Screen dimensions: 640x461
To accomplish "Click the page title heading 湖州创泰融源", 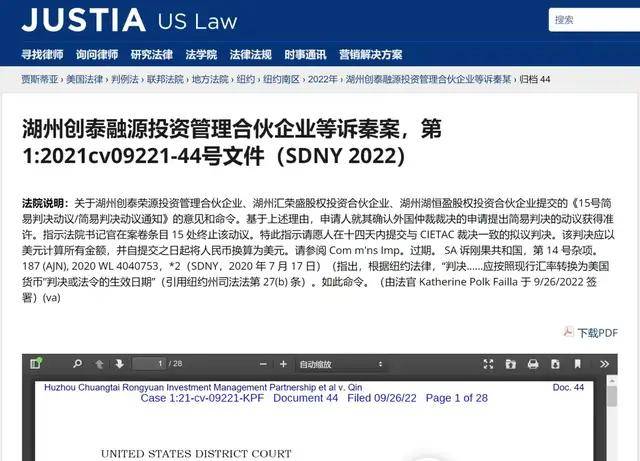I will tap(232, 142).
